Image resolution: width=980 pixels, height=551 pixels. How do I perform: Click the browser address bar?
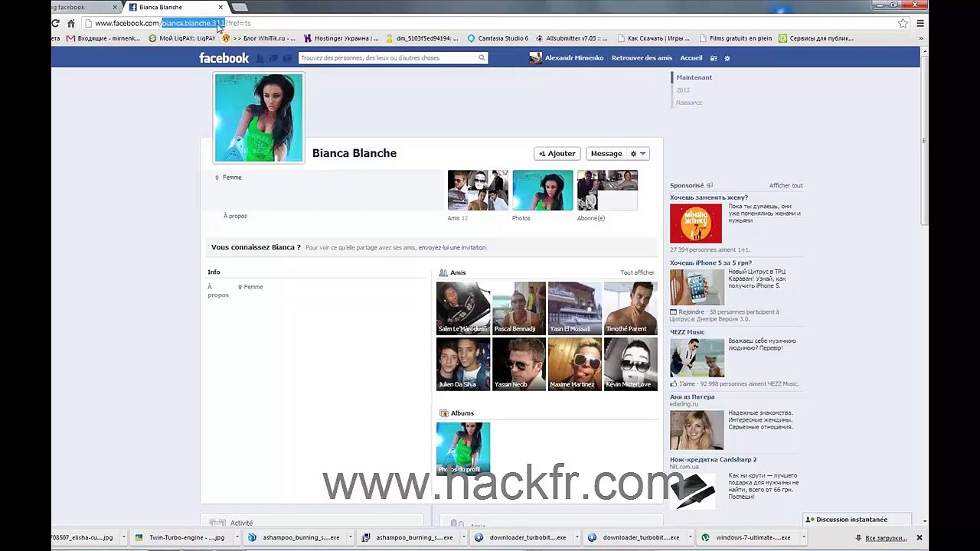click(x=490, y=23)
